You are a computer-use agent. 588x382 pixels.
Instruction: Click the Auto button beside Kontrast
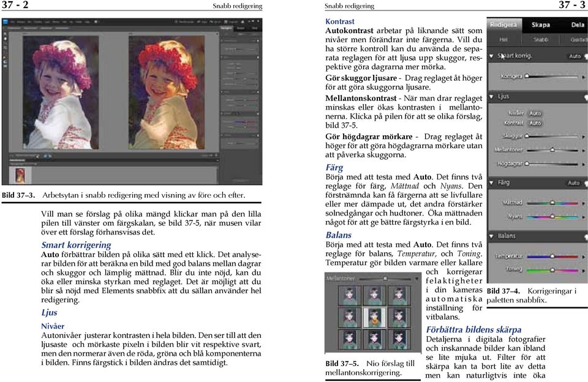pyautogui.click(x=535, y=123)
